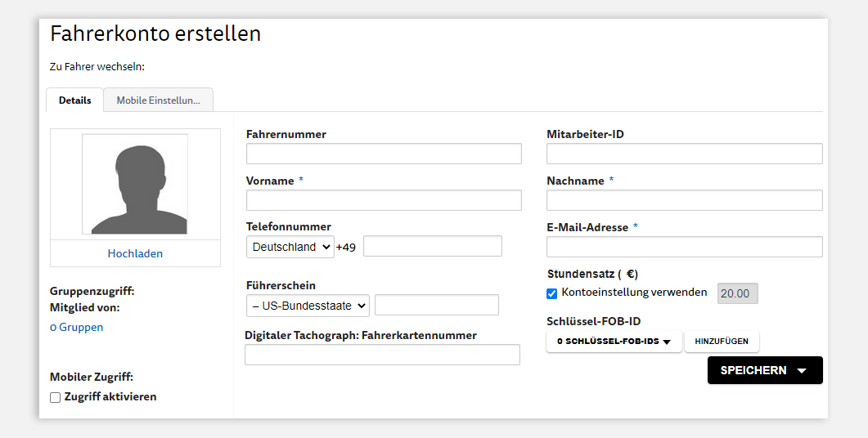This screenshot has width=868, height=438.
Task: Click the Gruppenzugriff label
Action: [92, 292]
